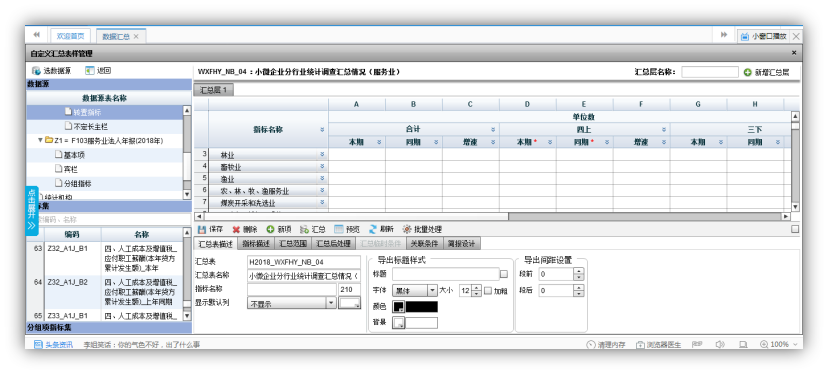
Task: Open the 背景 white color picker button
Action: pyautogui.click(x=398, y=323)
